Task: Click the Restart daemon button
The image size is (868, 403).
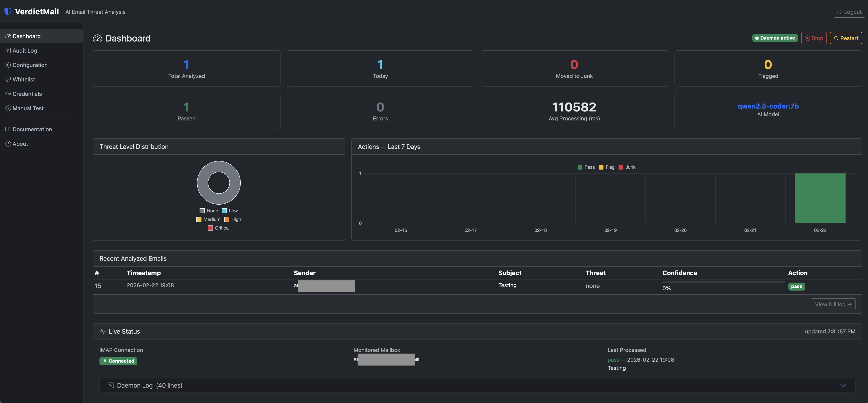Action: 846,38
